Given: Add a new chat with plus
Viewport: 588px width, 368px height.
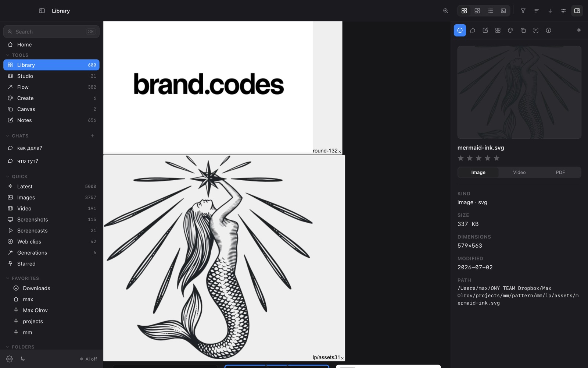Looking at the screenshot, I should (93, 136).
